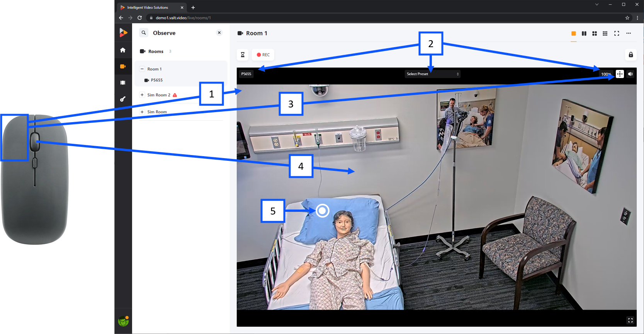
Task: Open the user avatar at sidebar bottom
Action: [123, 321]
